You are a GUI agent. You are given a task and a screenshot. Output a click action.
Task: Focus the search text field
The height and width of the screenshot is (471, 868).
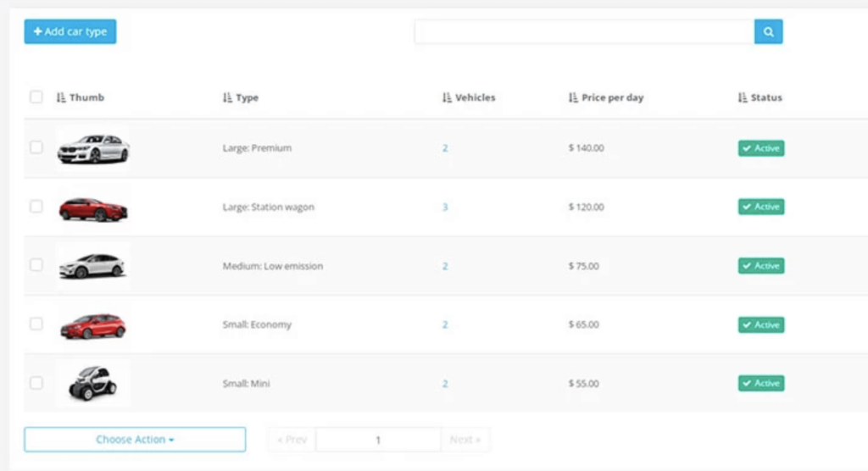[585, 31]
